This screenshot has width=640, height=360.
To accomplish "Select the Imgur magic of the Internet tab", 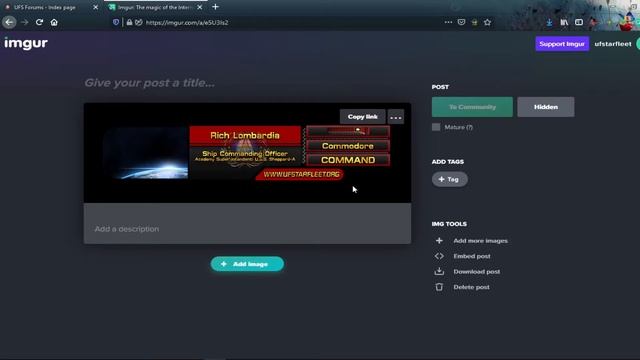I will click(155, 7).
